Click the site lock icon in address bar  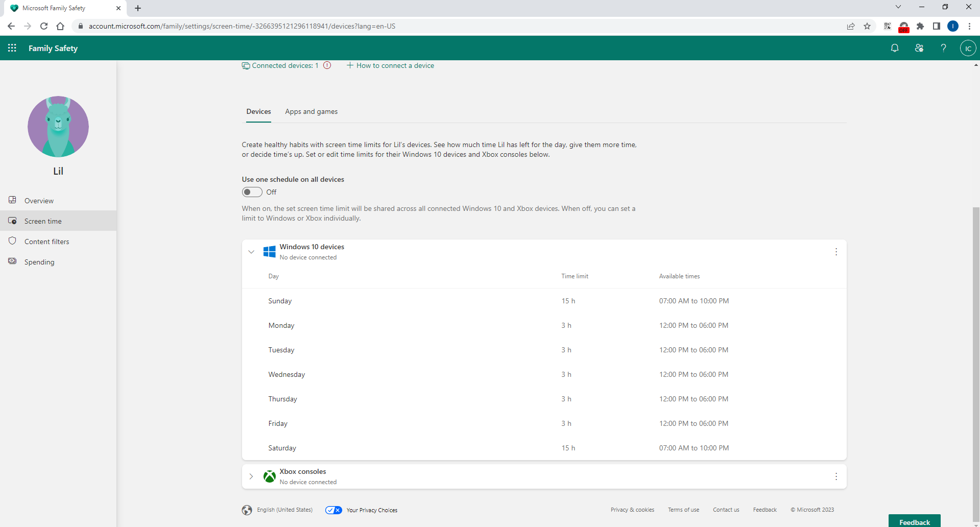click(80, 26)
